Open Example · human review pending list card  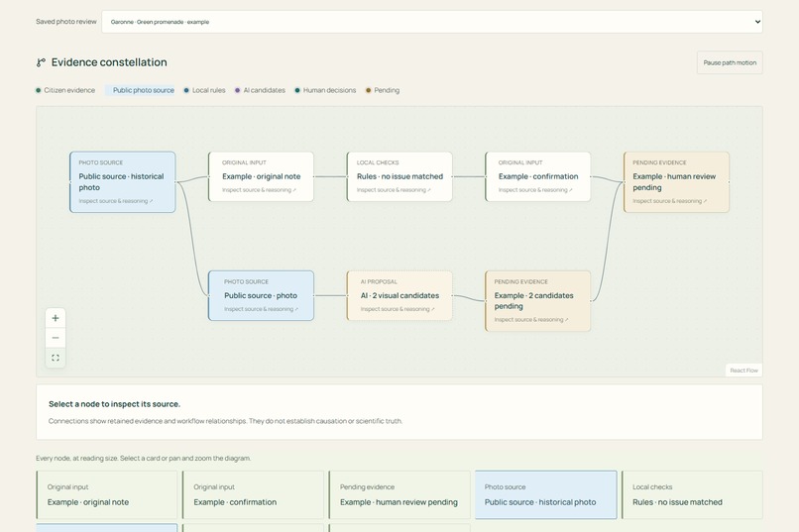(x=399, y=494)
